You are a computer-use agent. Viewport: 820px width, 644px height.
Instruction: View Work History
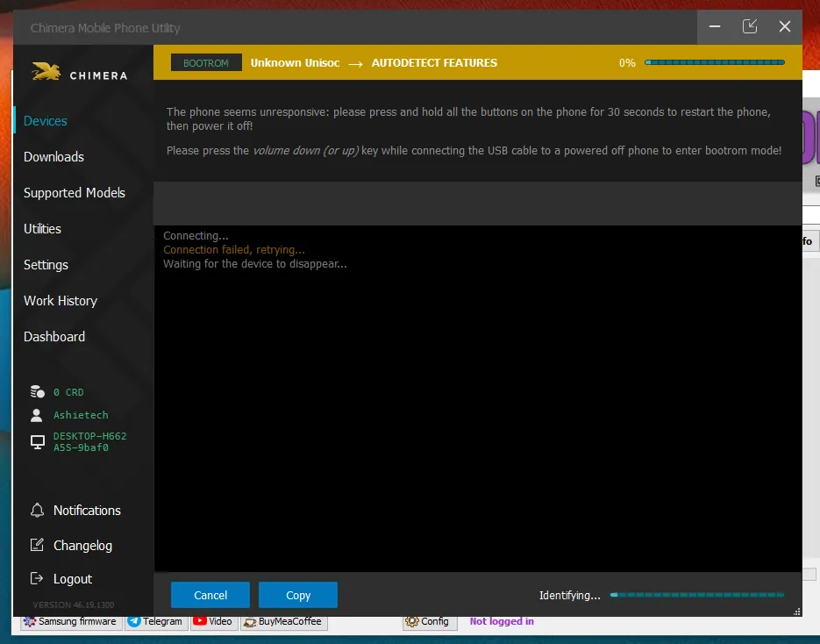click(61, 301)
